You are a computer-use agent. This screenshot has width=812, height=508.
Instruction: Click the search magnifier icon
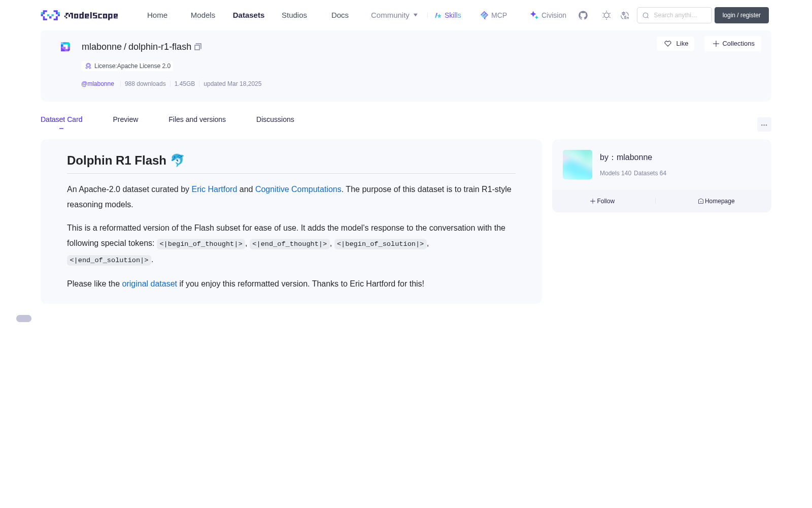(x=646, y=15)
